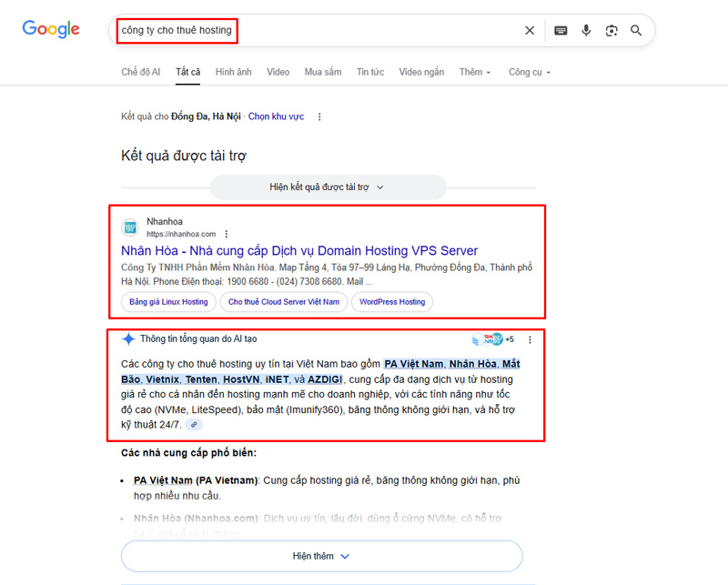
Task: Click the magnifying glass search icon
Action: [636, 30]
